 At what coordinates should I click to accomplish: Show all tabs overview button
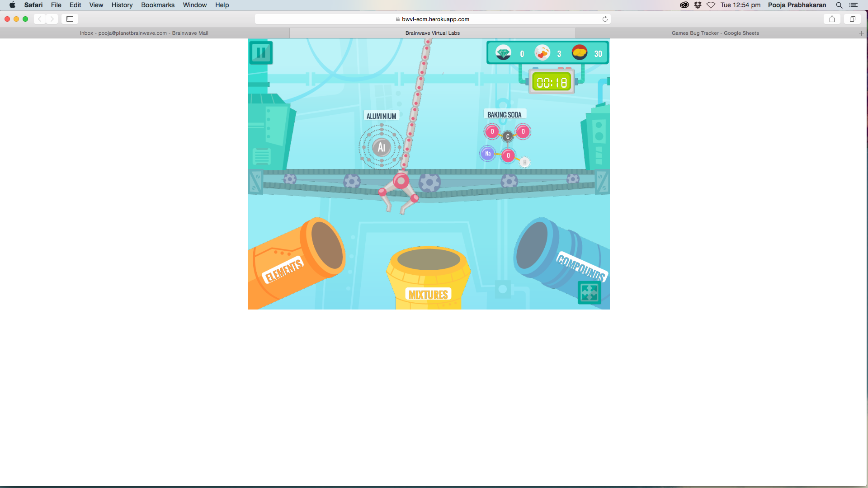click(852, 19)
